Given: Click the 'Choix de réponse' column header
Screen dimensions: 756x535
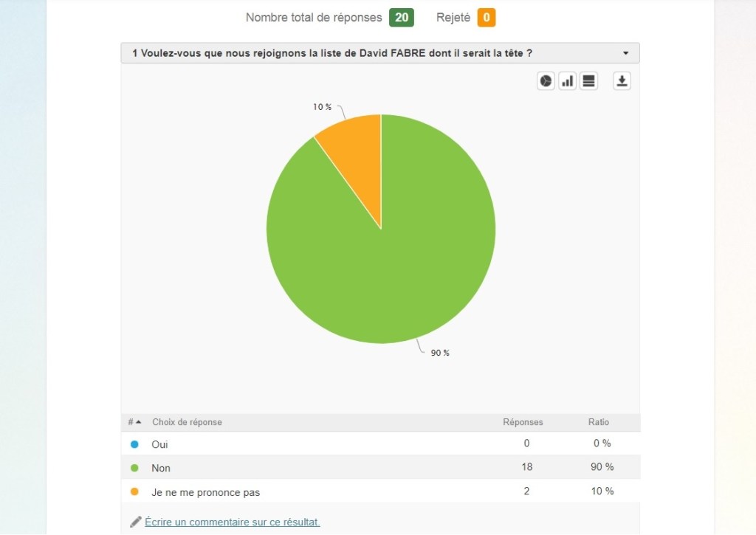Looking at the screenshot, I should pyautogui.click(x=187, y=422).
